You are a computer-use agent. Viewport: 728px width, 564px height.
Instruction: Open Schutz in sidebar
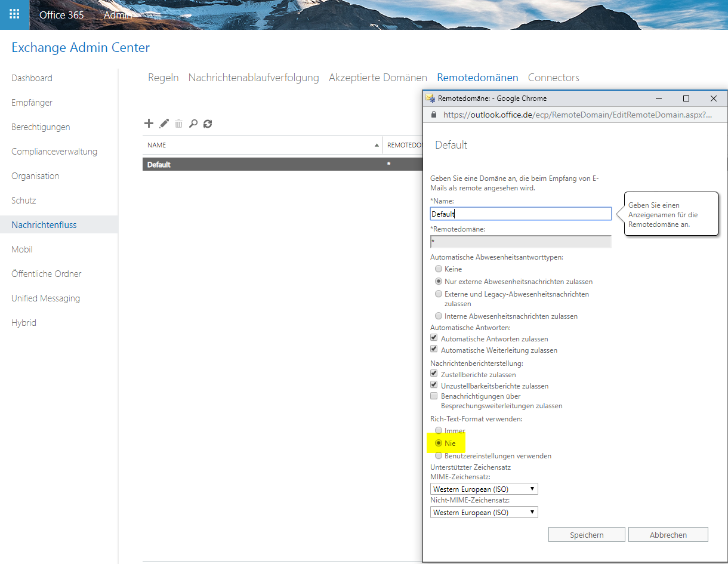point(24,201)
